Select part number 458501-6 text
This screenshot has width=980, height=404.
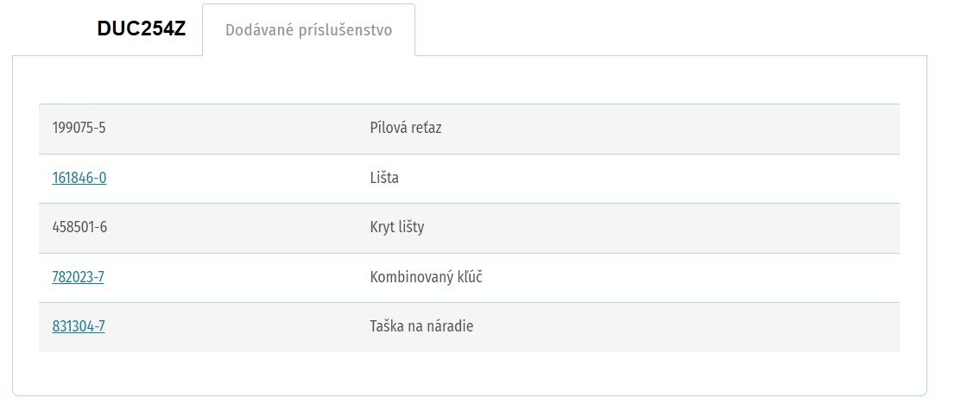pyautogui.click(x=79, y=227)
